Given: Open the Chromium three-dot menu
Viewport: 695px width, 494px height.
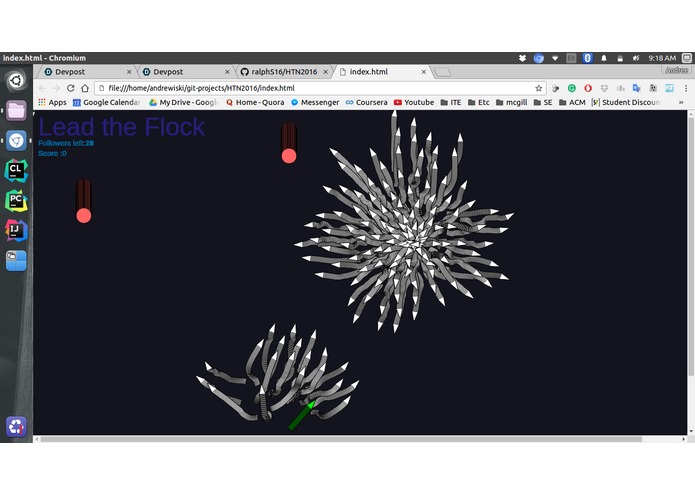Looking at the screenshot, I should [686, 88].
